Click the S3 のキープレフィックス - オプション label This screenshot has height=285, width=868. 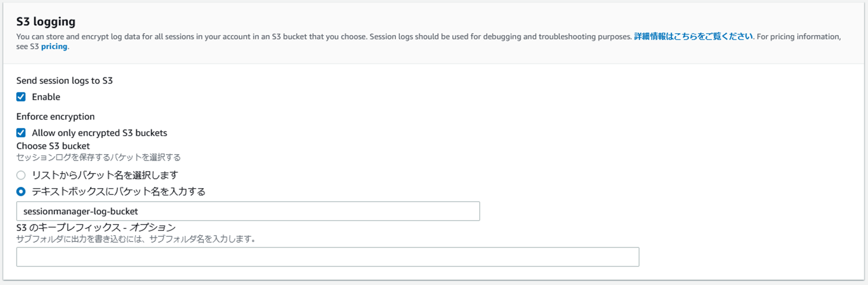96,227
